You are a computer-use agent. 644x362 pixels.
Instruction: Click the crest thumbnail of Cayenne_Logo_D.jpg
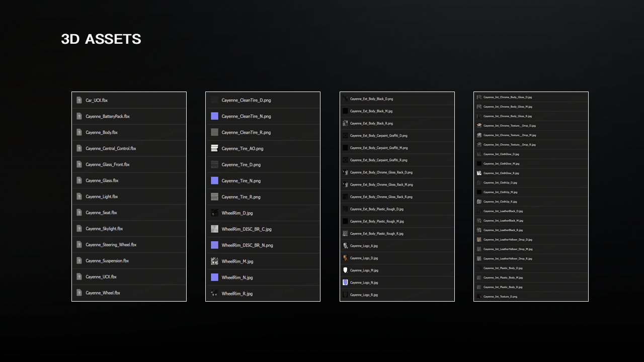click(345, 258)
